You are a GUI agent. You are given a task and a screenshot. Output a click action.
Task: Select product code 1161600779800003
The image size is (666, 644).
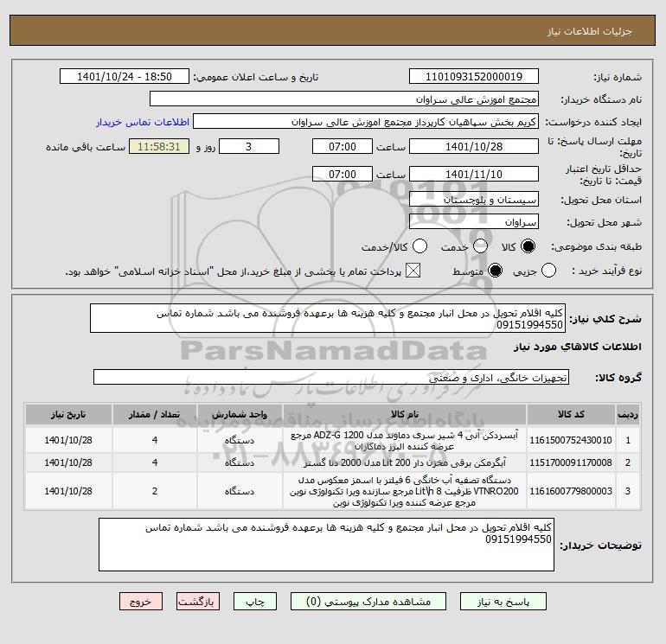[x=571, y=491]
